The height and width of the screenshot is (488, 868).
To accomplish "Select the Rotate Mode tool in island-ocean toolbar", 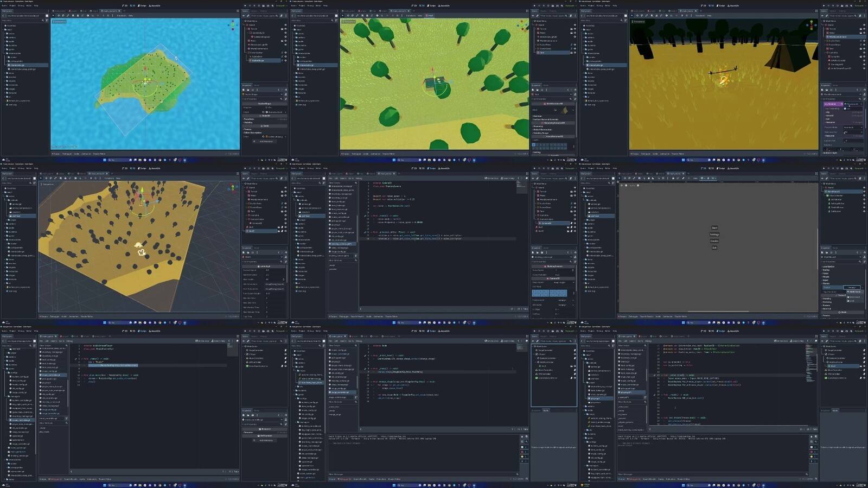I will click(x=63, y=16).
